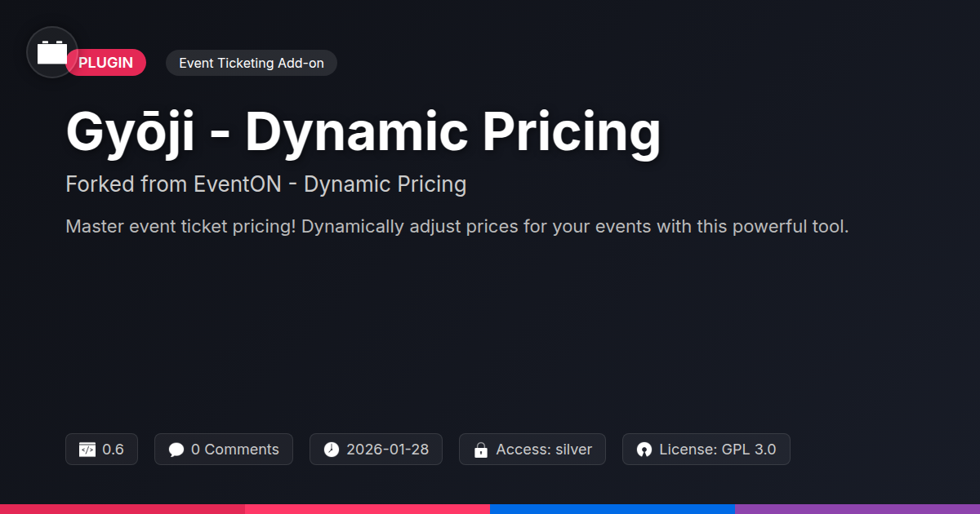Image resolution: width=980 pixels, height=514 pixels.
Task: Click the pink bottom color stripe
Action: coord(367,508)
